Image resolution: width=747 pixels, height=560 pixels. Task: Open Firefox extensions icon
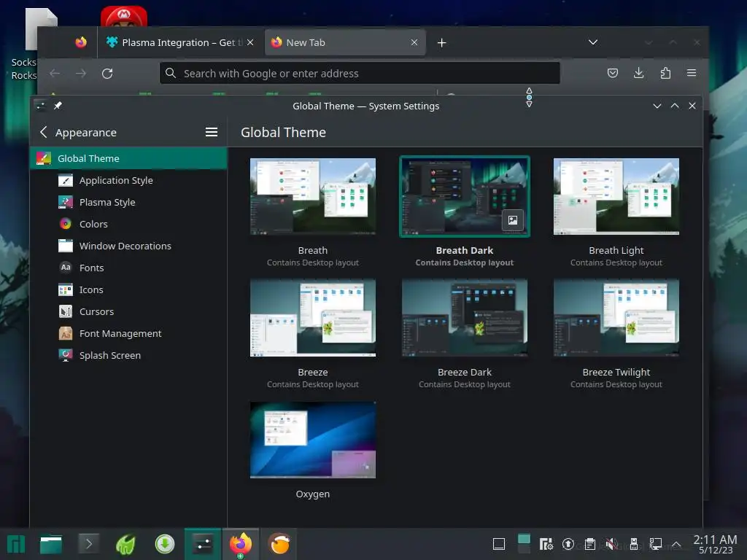665,73
